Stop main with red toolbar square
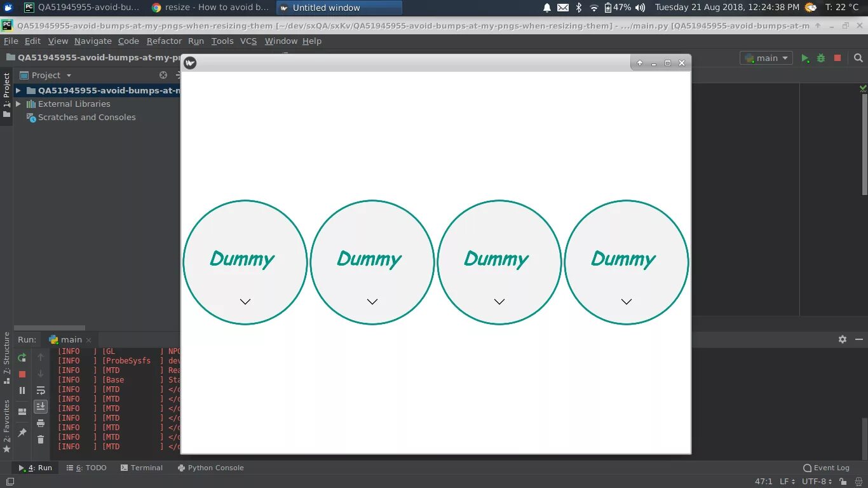The height and width of the screenshot is (488, 868). coord(837,58)
